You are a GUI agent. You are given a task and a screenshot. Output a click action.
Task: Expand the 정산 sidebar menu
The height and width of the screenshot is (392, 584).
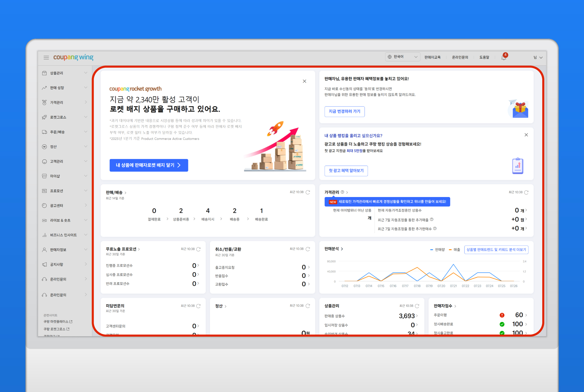click(86, 147)
